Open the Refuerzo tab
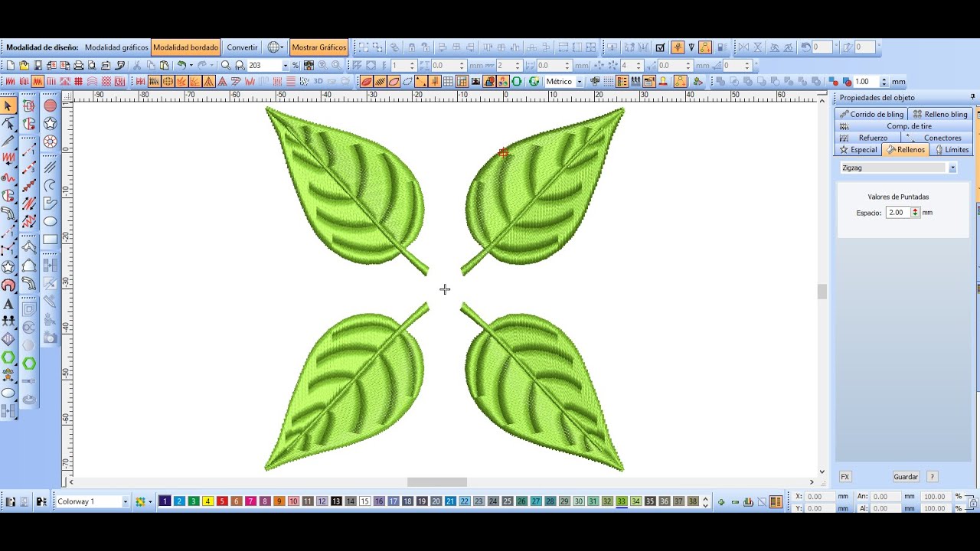 coord(867,138)
